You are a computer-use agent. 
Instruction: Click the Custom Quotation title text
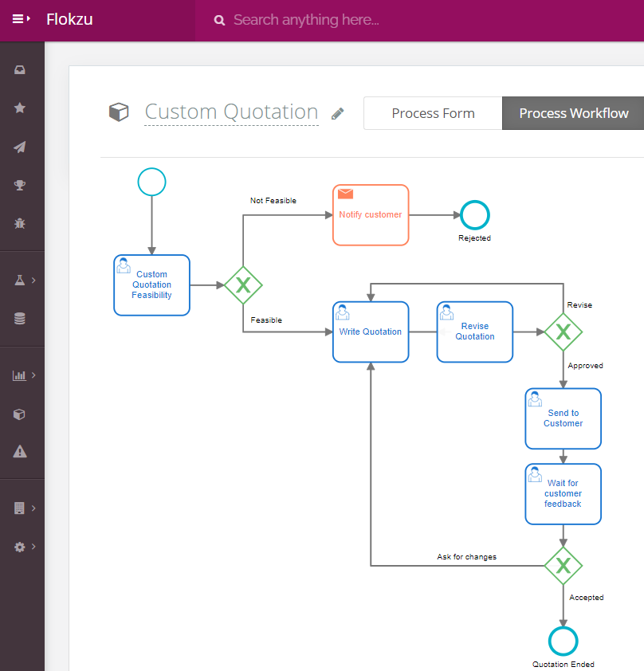(x=231, y=112)
